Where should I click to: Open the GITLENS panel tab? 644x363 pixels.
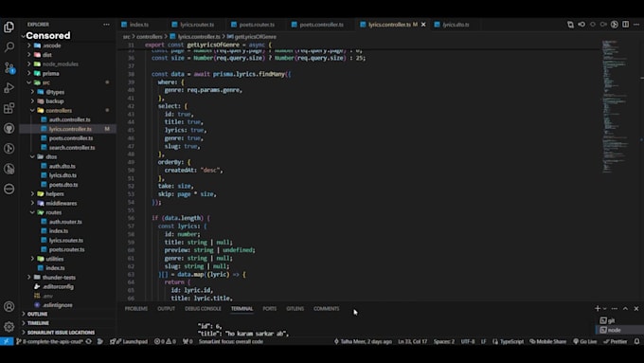[295, 308]
